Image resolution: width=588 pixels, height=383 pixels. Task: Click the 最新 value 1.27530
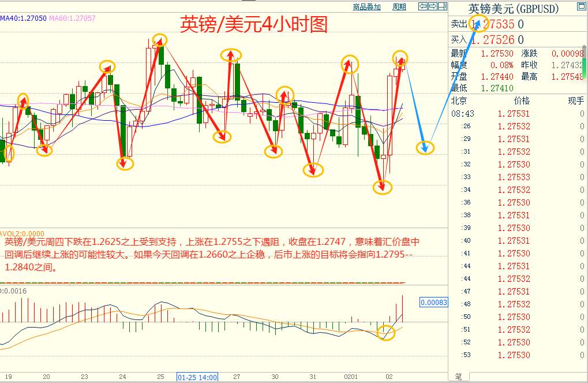(497, 54)
